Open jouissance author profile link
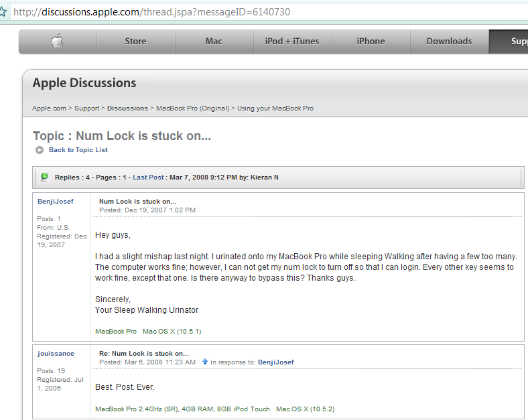 [x=56, y=354]
